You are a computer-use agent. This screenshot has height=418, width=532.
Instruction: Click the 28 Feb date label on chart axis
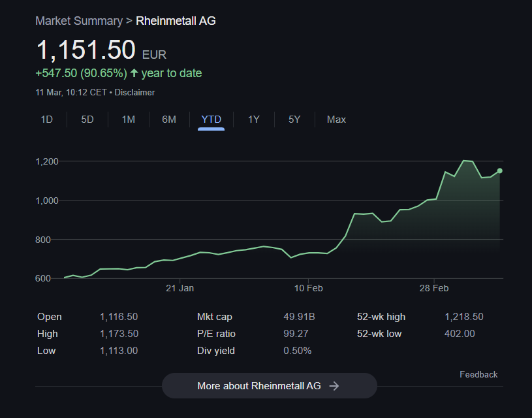[x=434, y=288]
